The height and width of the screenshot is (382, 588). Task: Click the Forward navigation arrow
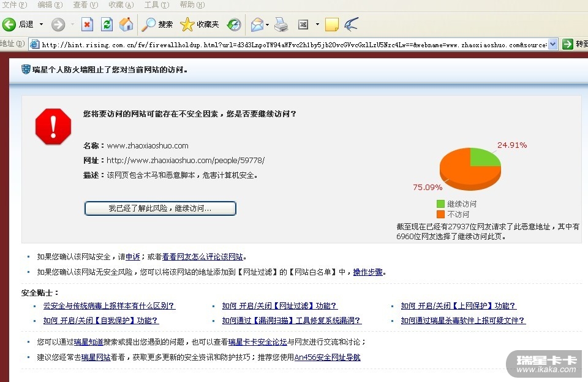click(58, 25)
